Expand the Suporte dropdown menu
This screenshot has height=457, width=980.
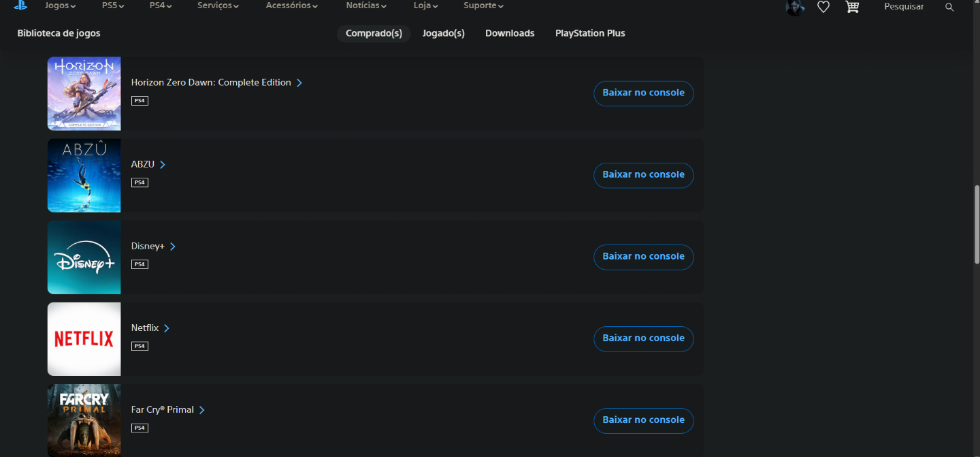coord(483,5)
